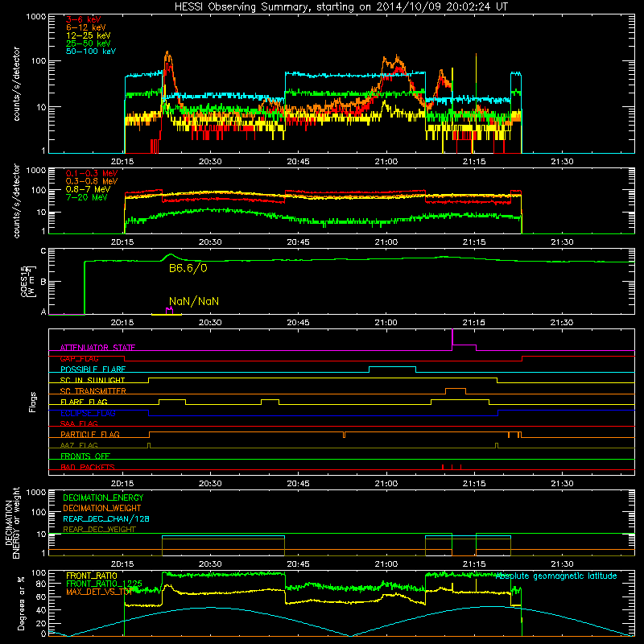644x644 pixels.
Task: Click the MAX_DET_VS_TOT legend label
Action: click(99, 592)
